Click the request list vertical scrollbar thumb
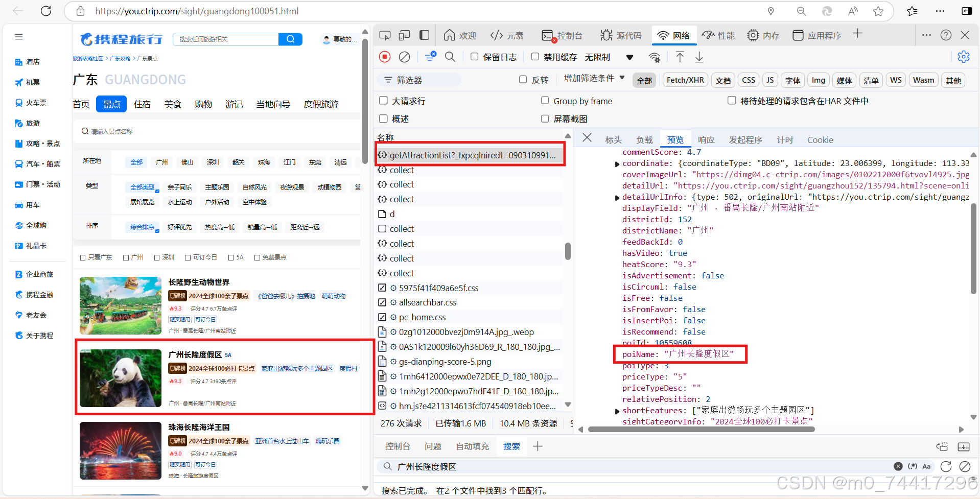Screen dimensions: 980x499 (x=568, y=251)
